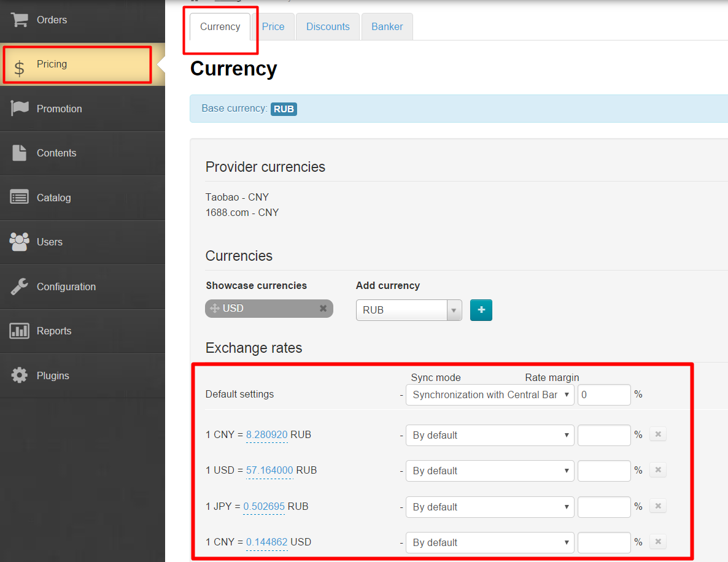Screen dimensions: 728x562
Task: Click the Users group icon
Action: (x=20, y=242)
